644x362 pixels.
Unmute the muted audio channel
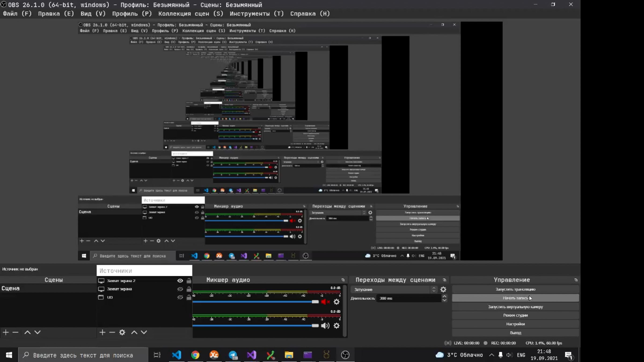coord(325,302)
